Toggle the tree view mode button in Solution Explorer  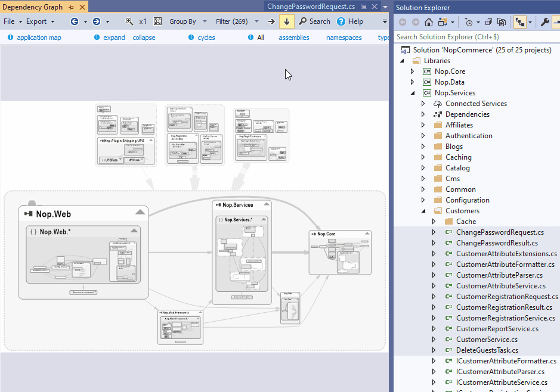(x=520, y=22)
